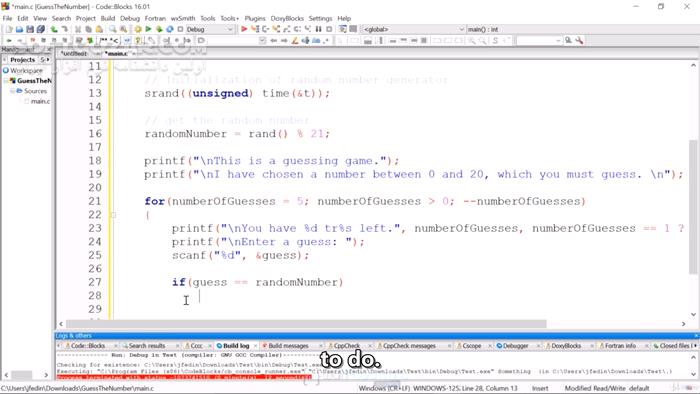Start debugging with red arrow icon
The image size is (700, 394).
tap(244, 29)
